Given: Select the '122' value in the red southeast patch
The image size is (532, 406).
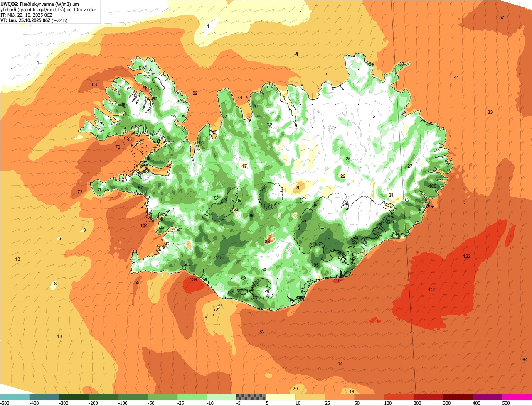Looking at the screenshot, I should 467,256.
